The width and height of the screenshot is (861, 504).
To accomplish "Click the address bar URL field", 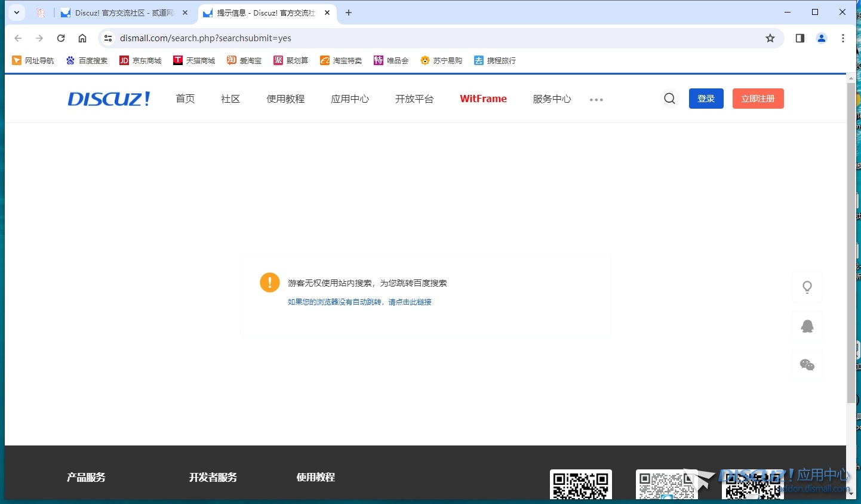I will [x=418, y=38].
